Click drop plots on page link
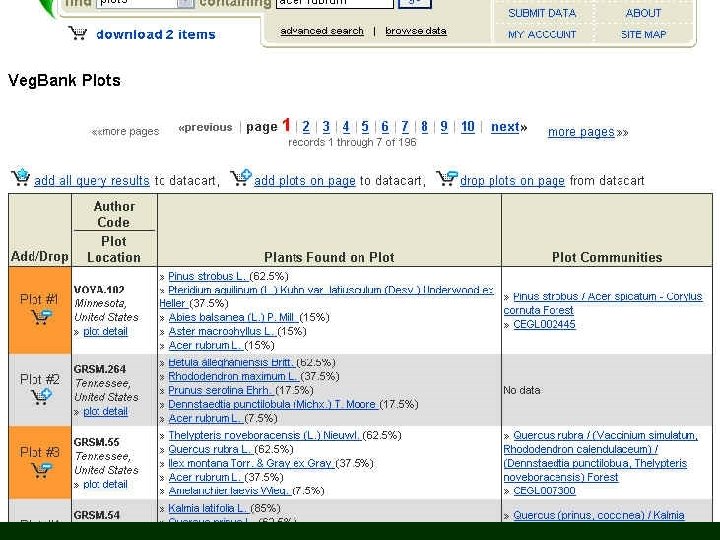The image size is (720, 540). click(x=512, y=181)
